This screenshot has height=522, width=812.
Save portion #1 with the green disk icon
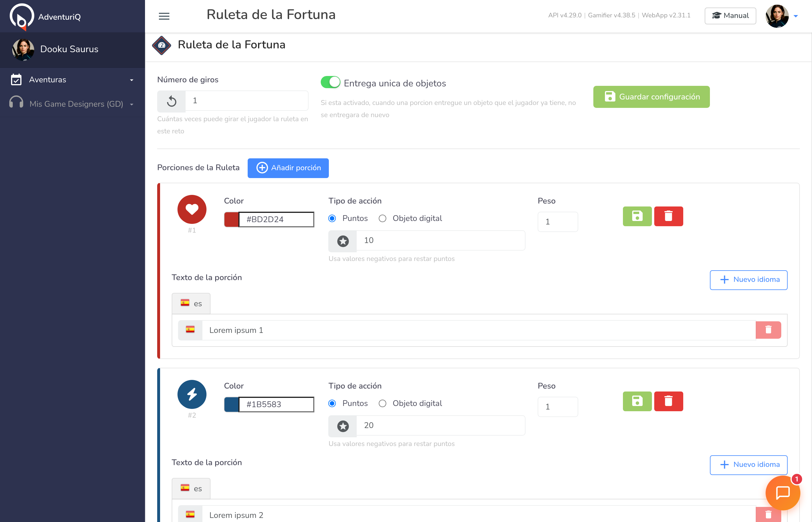point(637,216)
